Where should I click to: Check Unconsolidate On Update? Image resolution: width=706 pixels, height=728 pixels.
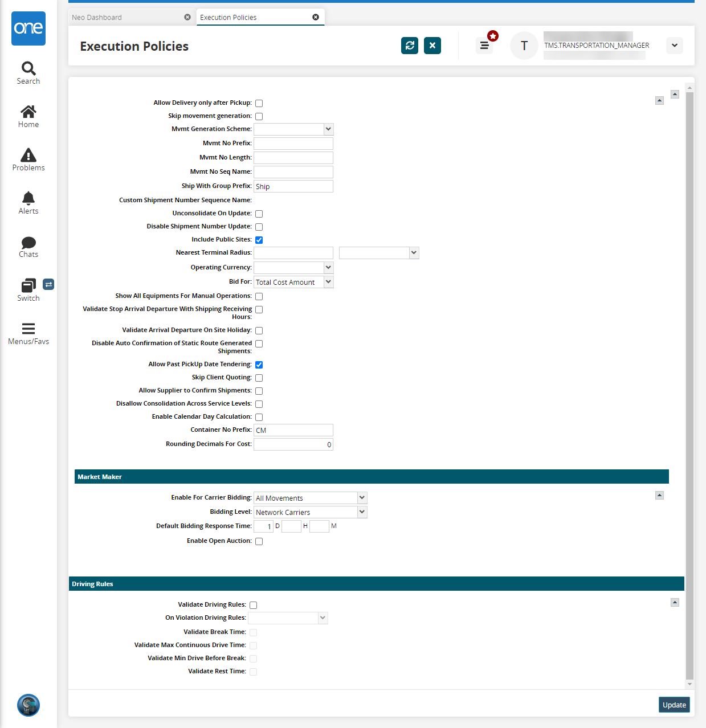(x=259, y=214)
